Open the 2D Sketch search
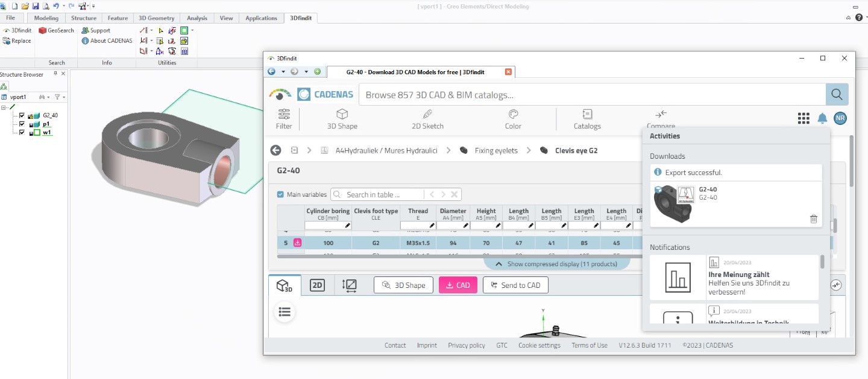Image resolution: width=868 pixels, height=379 pixels. (427, 119)
